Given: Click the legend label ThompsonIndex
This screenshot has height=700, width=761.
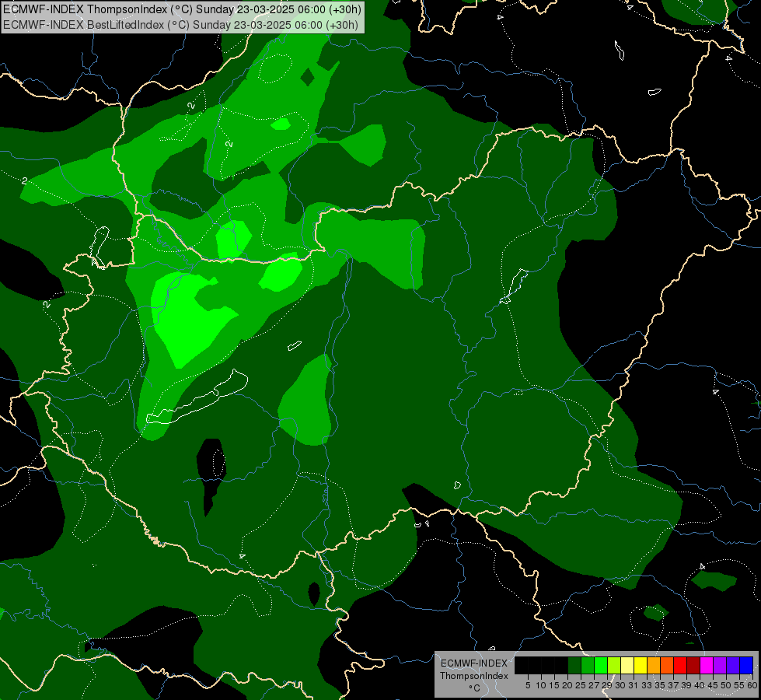Looking at the screenshot, I should pyautogui.click(x=474, y=676).
